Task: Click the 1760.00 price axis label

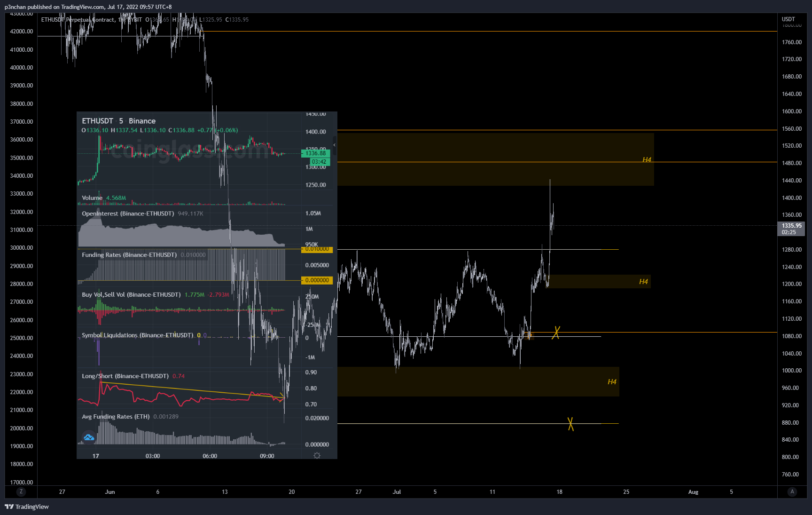Action: coord(792,42)
